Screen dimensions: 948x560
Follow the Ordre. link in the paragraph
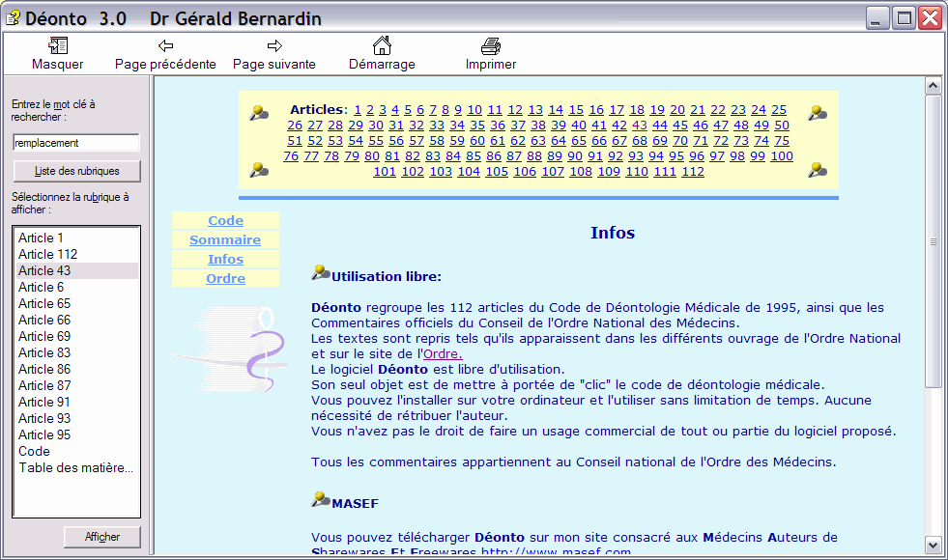coord(443,354)
